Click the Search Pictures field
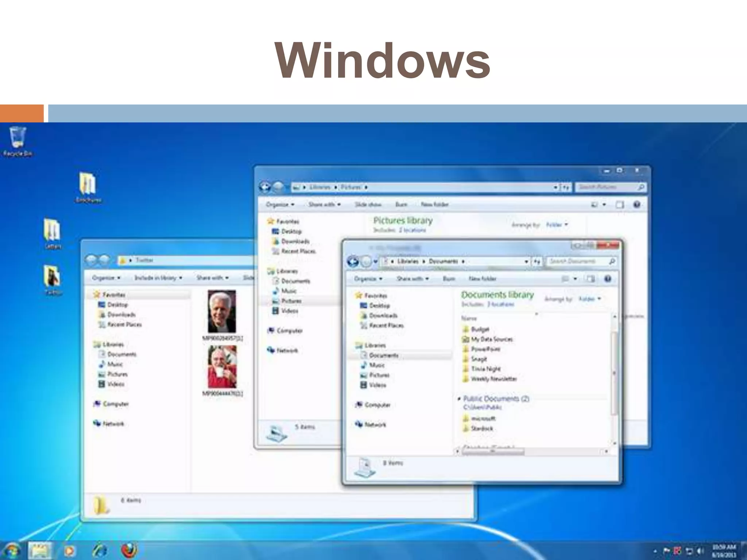This screenshot has width=747, height=560. pos(611,187)
